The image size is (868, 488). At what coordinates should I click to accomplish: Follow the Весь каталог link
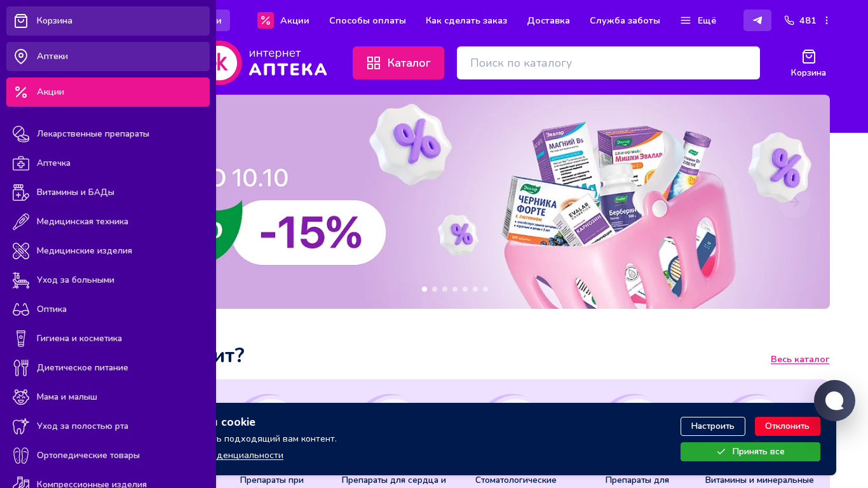800,360
